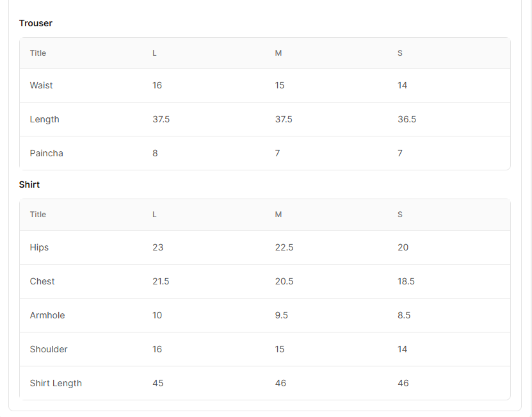Image resolution: width=532 pixels, height=417 pixels.
Task: Click the Shirt table heading
Action: [x=29, y=184]
